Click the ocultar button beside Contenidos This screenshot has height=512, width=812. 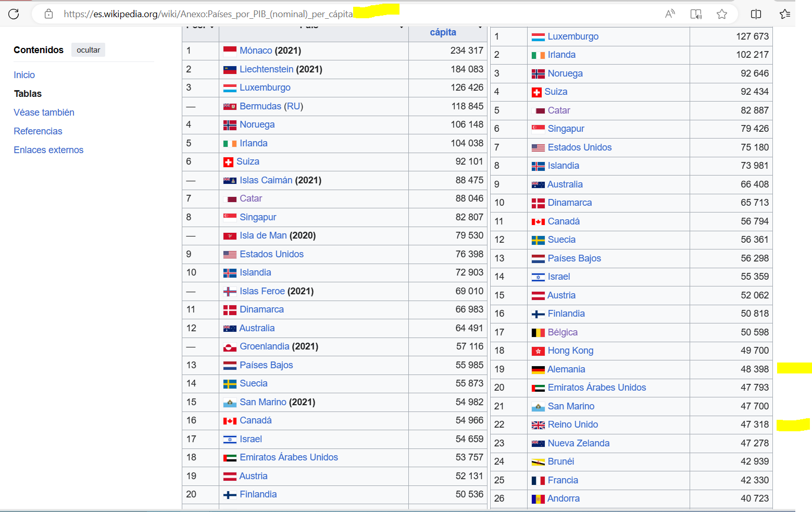(x=88, y=50)
